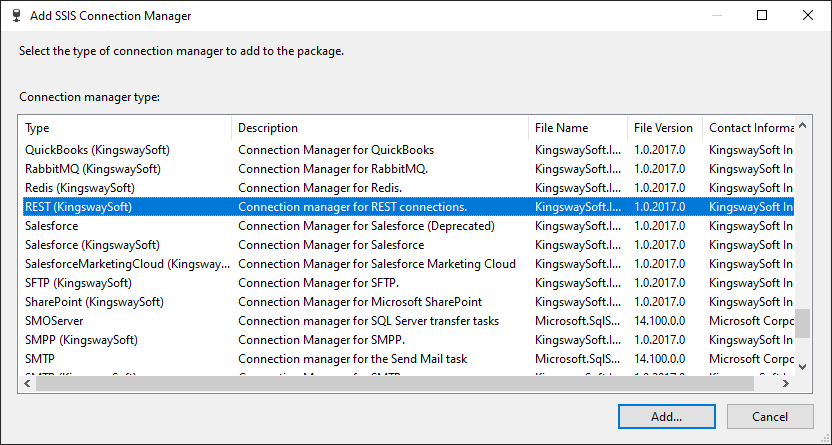Maximize the Add SSIS Connection Manager dialog
Screen dimensions: 832x445
tap(762, 15)
